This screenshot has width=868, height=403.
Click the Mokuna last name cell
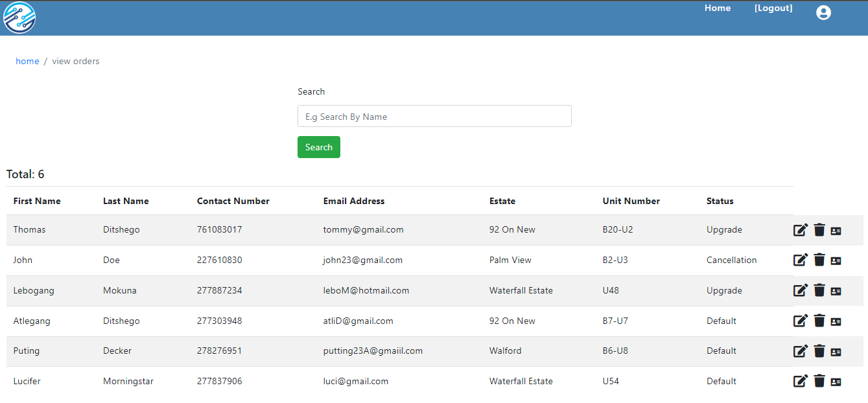click(x=120, y=290)
